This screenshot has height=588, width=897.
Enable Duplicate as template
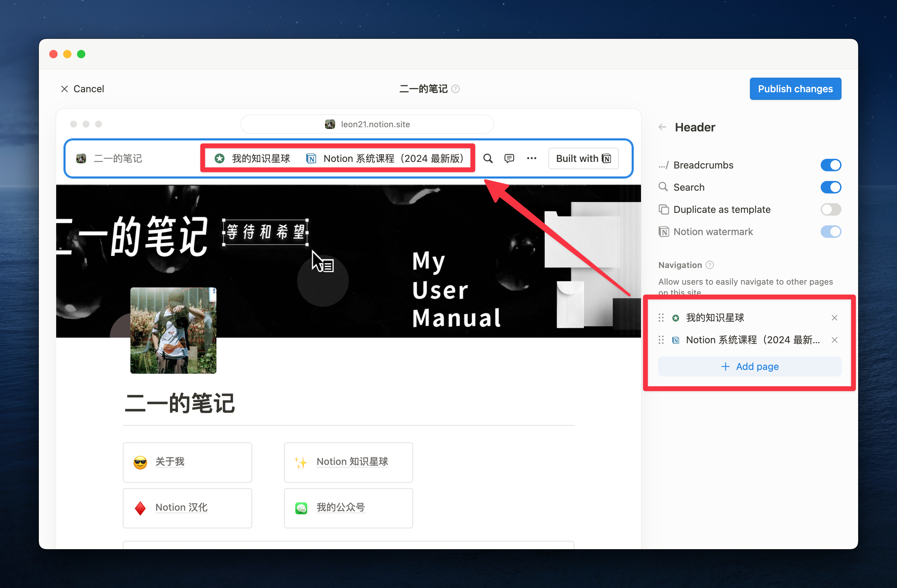831,209
